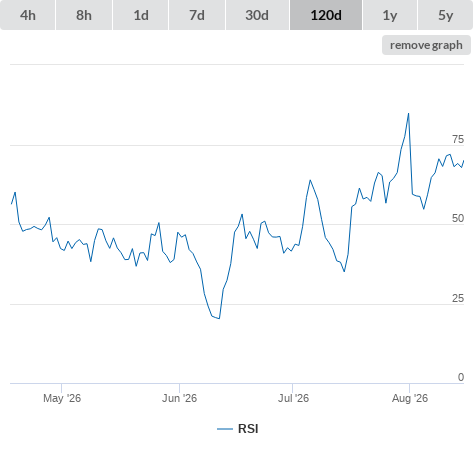
Task: Click the 75 y-axis value label
Action: 458,139
